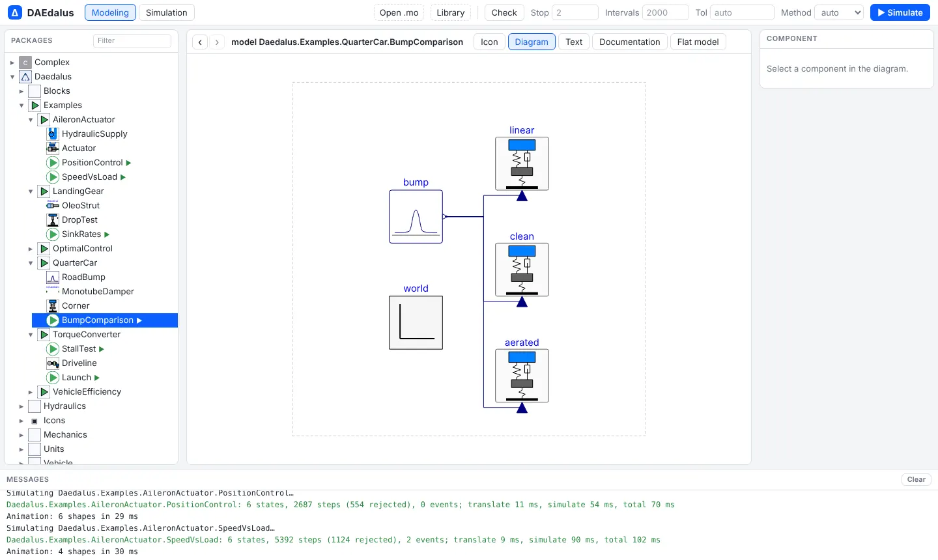Select the bump block in the diagram
This screenshot has width=938, height=560.
tap(416, 217)
